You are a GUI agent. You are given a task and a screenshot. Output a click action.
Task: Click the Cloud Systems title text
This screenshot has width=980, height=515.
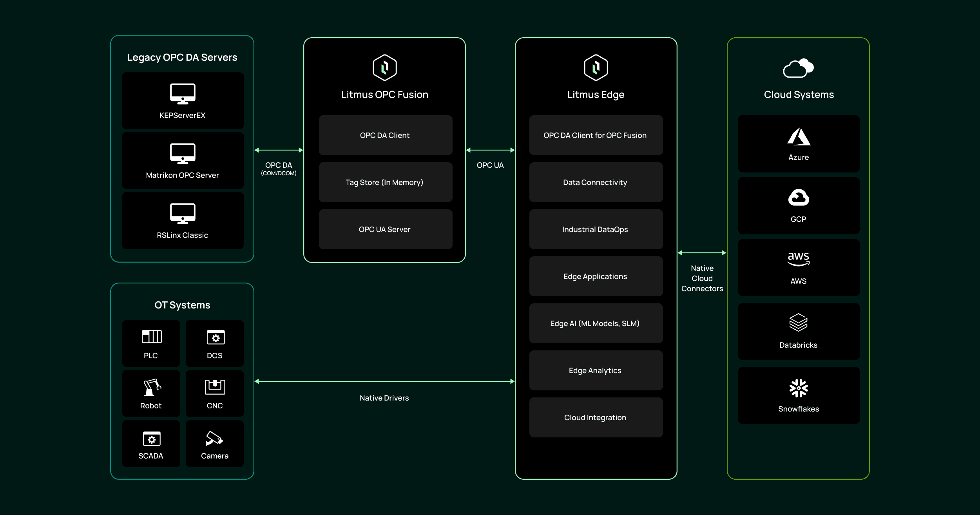(x=799, y=95)
